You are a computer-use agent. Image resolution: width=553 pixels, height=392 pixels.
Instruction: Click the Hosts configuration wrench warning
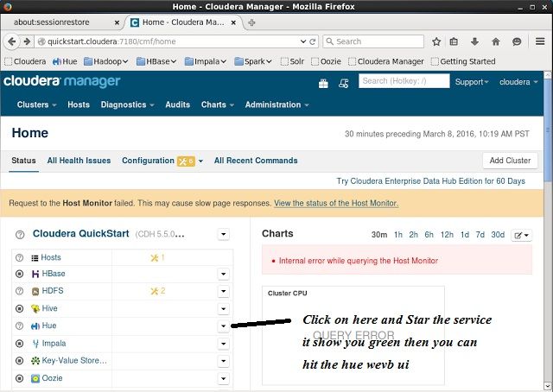pyautogui.click(x=157, y=257)
